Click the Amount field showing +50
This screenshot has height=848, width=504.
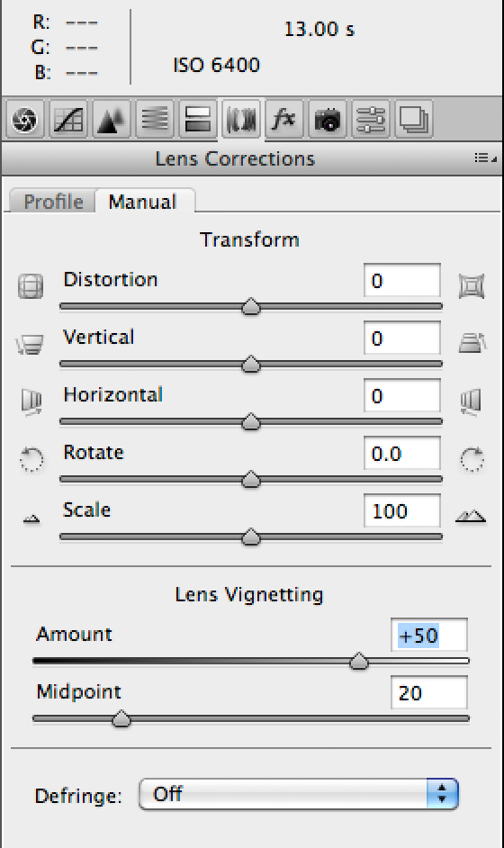coord(428,635)
